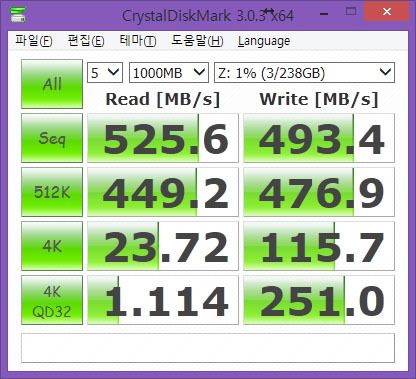
Task: Run all benchmarks with the All button
Action: click(x=52, y=84)
